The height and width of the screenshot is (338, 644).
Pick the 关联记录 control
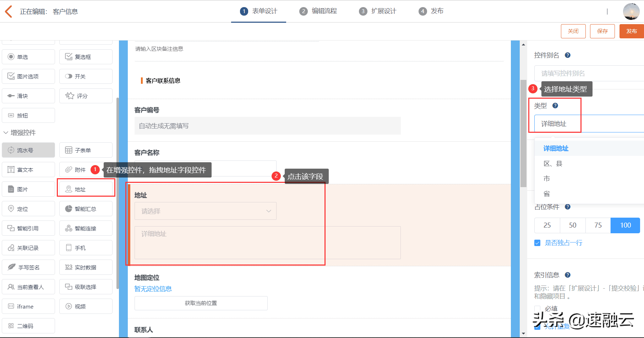[x=28, y=248]
